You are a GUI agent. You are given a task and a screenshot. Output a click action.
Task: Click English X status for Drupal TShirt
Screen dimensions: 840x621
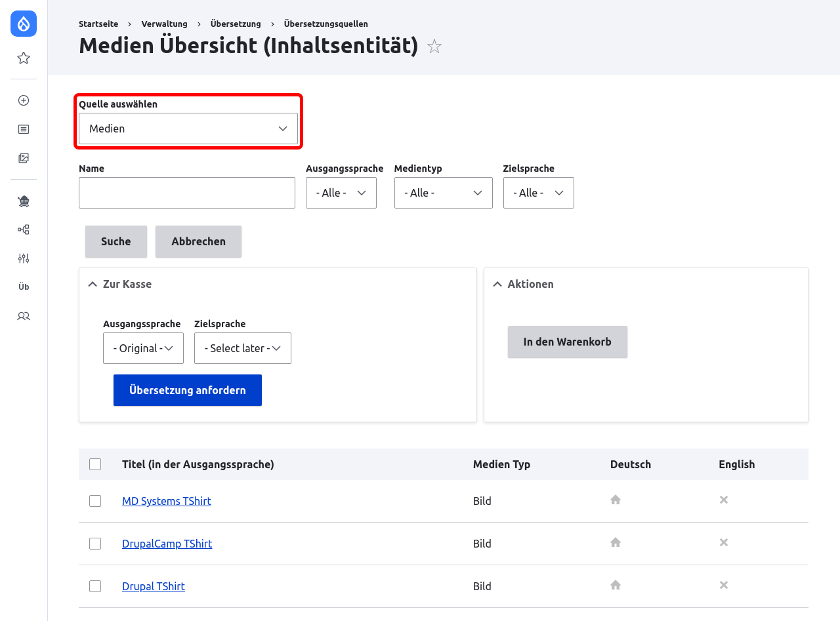724,585
